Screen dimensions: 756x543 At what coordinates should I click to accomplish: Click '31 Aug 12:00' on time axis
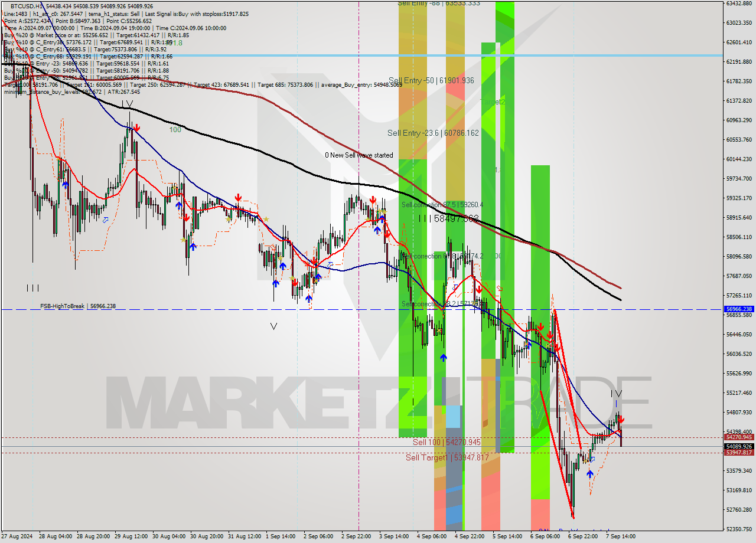pyautogui.click(x=245, y=537)
